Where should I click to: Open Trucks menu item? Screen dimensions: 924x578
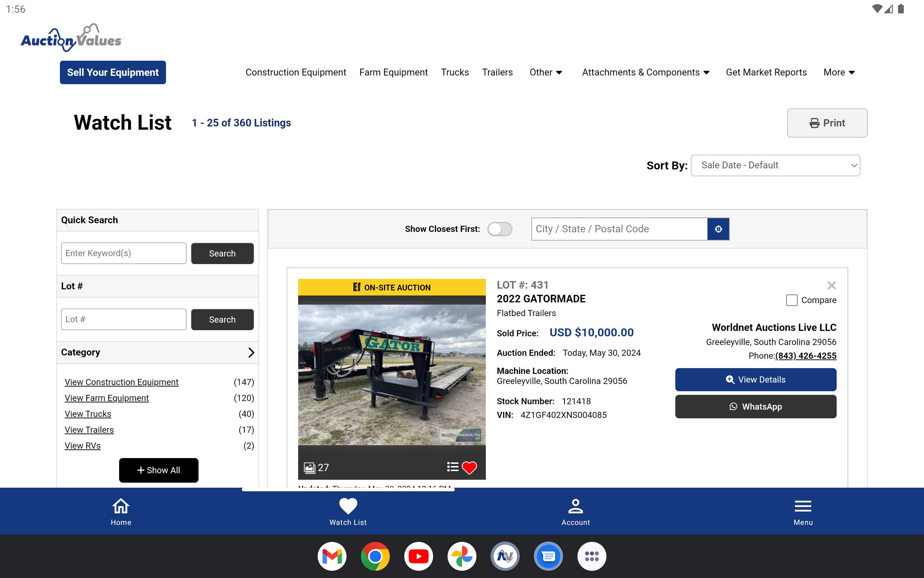point(455,72)
